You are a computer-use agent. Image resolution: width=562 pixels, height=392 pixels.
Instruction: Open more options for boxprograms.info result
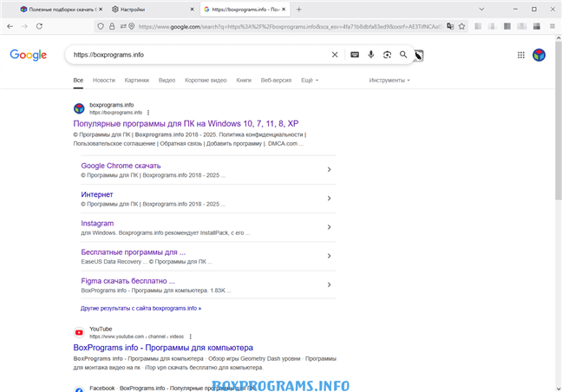(148, 113)
